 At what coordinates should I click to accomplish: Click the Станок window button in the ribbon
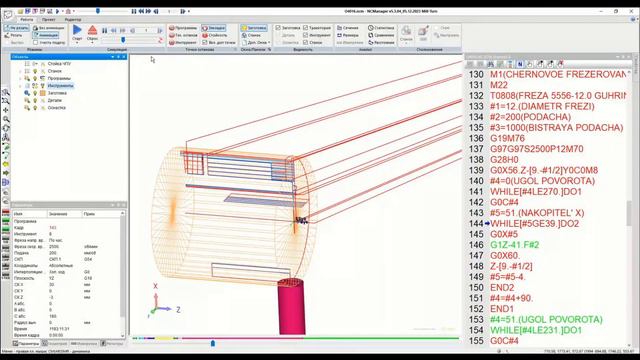point(251,35)
